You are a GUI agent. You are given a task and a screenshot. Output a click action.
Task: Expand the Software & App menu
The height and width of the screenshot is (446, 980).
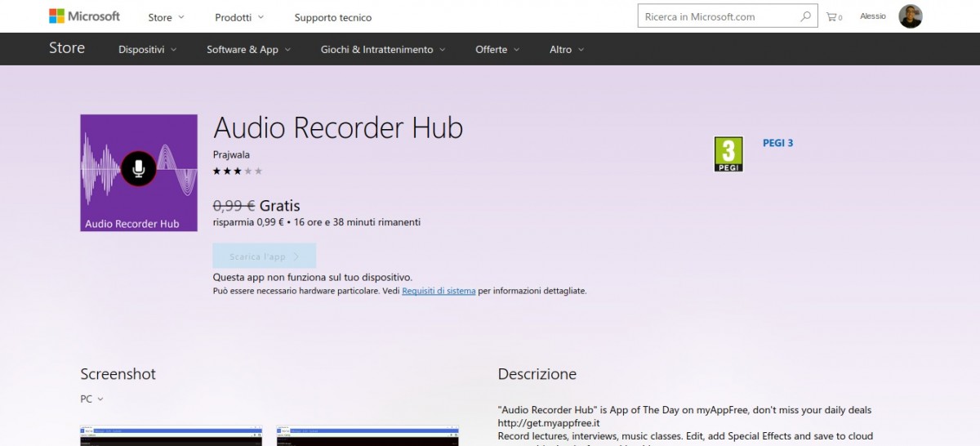248,50
